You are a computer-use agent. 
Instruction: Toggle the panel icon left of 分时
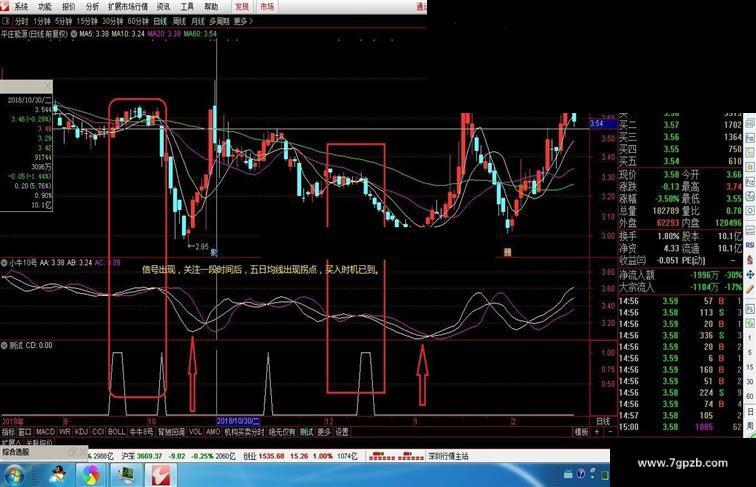point(6,21)
